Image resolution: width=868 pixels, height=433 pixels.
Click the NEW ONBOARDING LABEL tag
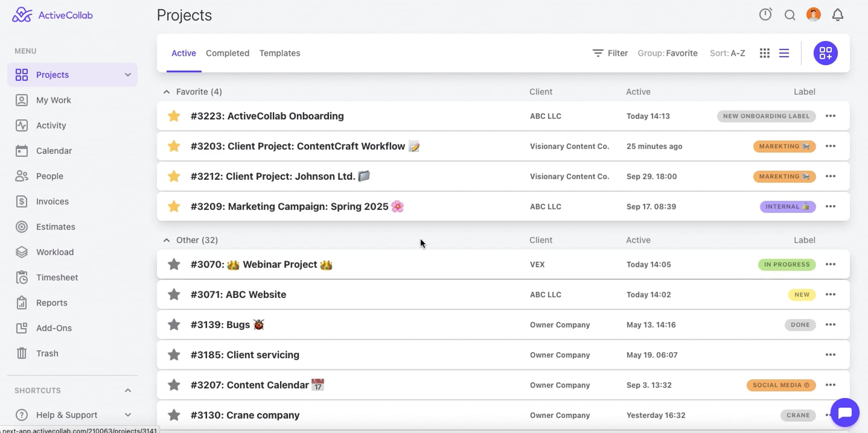click(766, 116)
